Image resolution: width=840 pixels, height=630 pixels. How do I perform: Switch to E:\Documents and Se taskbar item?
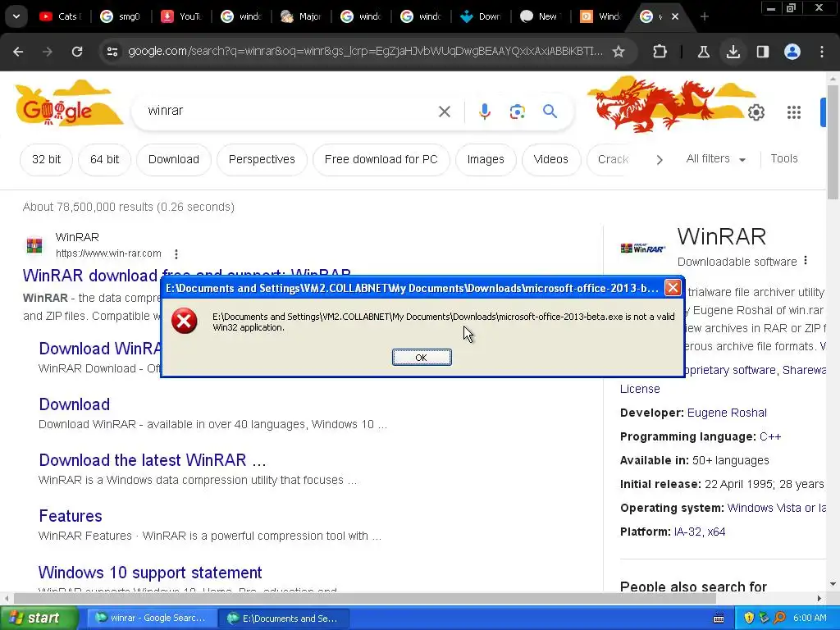[x=284, y=619]
